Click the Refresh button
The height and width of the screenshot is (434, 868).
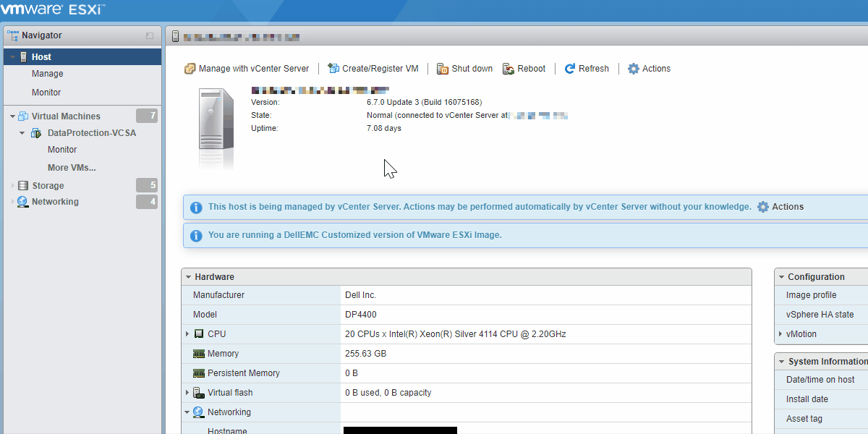pyautogui.click(x=587, y=69)
